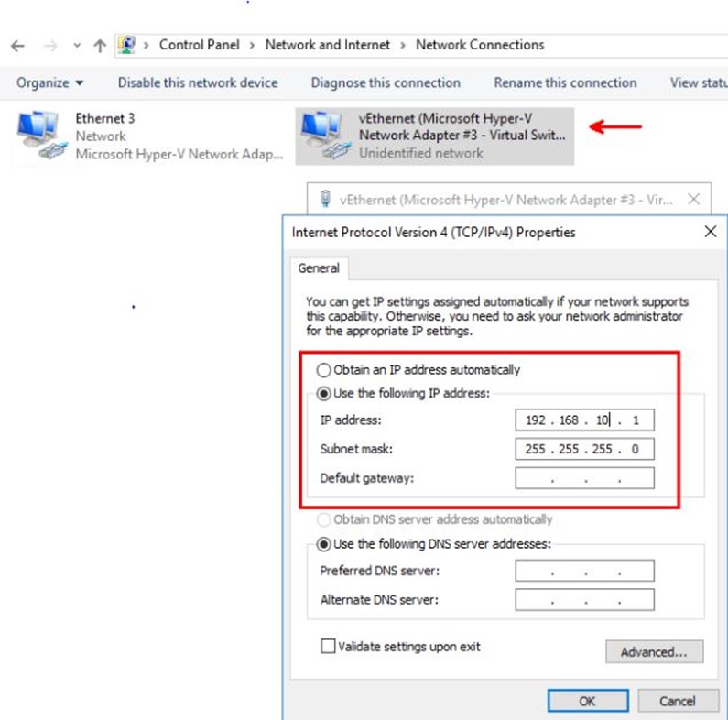Enable Validate settings upon exit checkbox

point(328,647)
